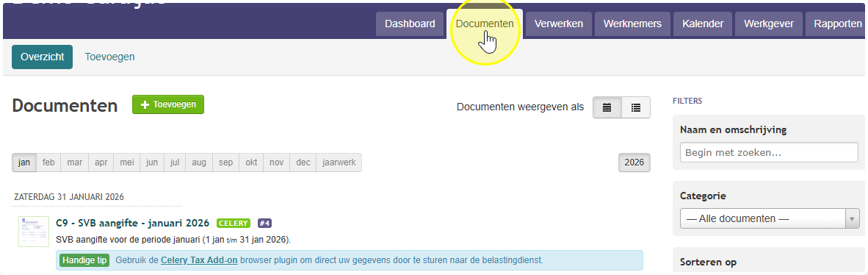Open the Werkgever tab
Screen dimensions: 868x275
pyautogui.click(x=769, y=24)
